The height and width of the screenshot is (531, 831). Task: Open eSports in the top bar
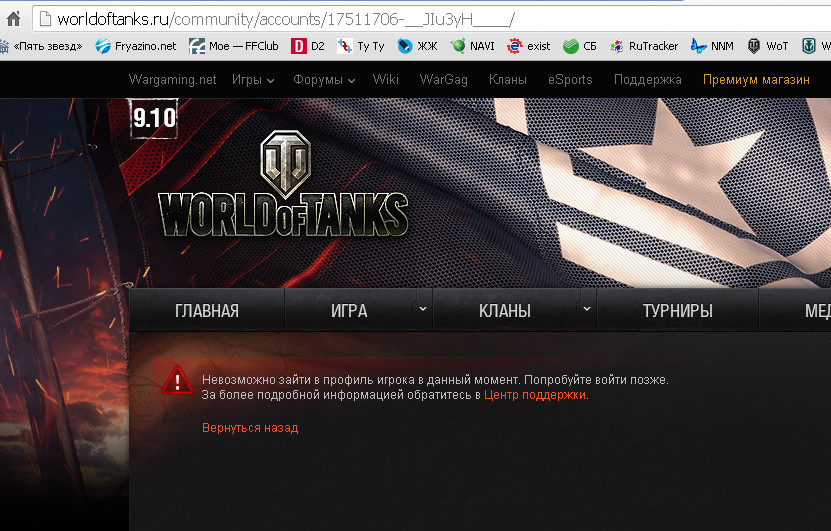pyautogui.click(x=570, y=79)
